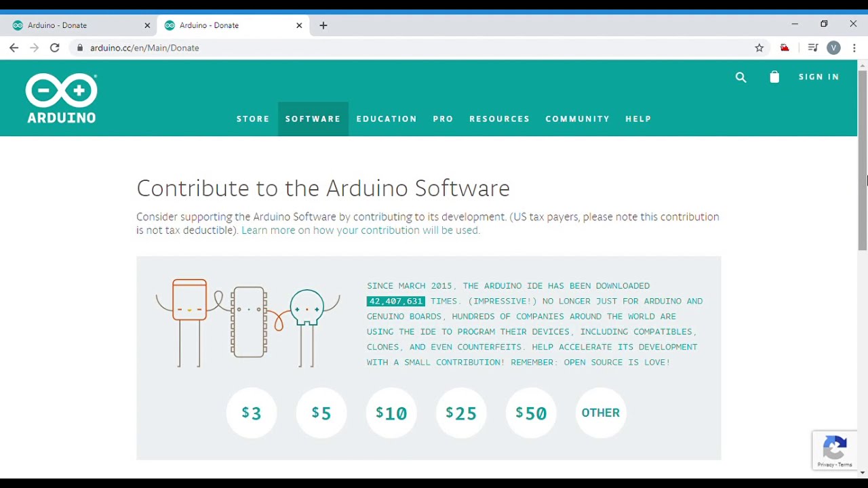Bookmark this page with the star icon
868x488 pixels.
[759, 47]
